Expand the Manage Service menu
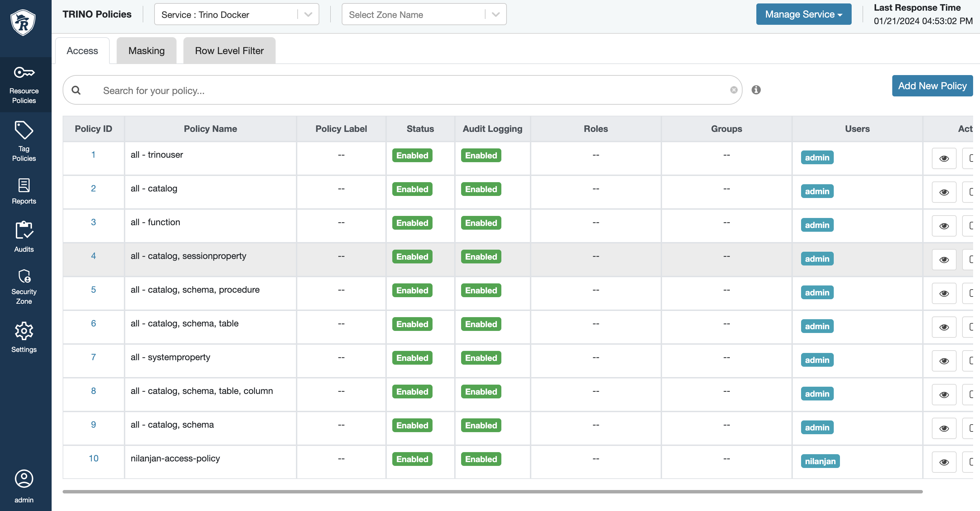Viewport: 980px width, 511px height. click(x=803, y=14)
